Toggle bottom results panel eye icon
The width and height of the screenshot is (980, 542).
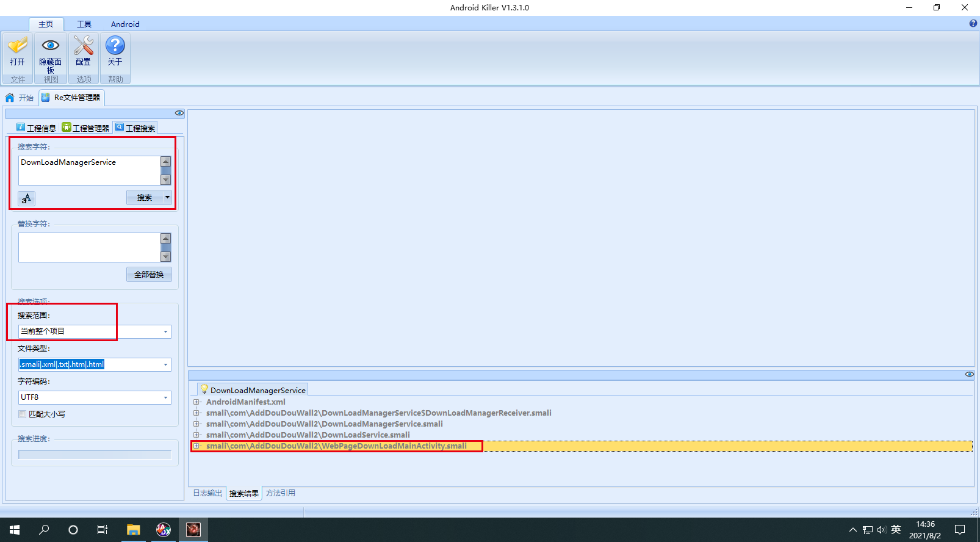969,374
